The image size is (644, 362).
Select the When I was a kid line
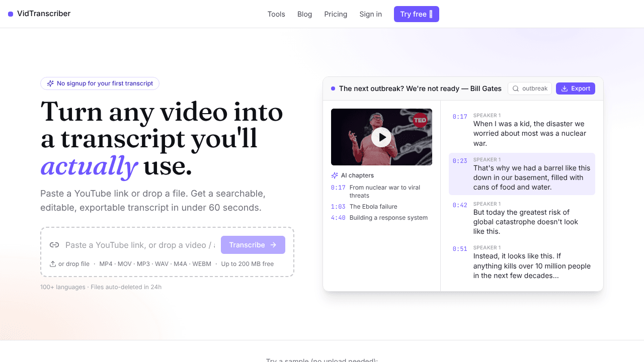(522, 130)
